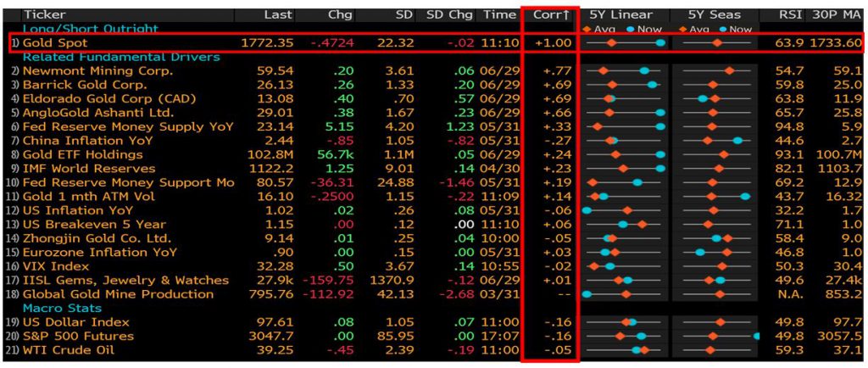Click IISL Gems change value -159.75

pos(328,281)
